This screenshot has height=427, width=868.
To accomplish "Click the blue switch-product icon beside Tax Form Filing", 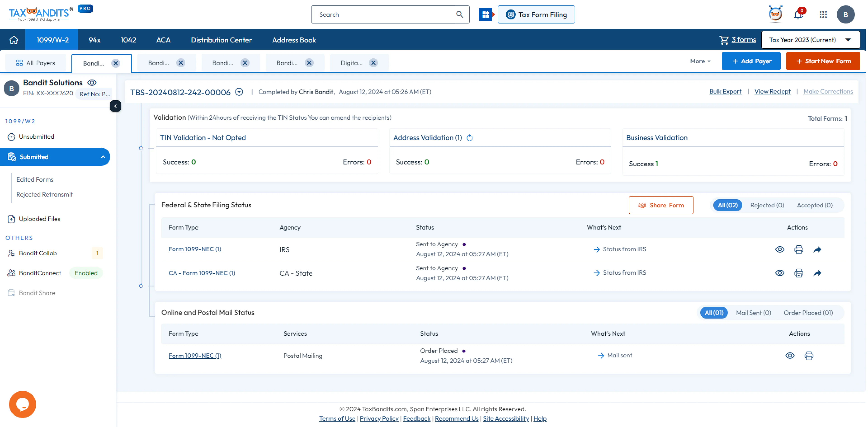I will click(486, 14).
